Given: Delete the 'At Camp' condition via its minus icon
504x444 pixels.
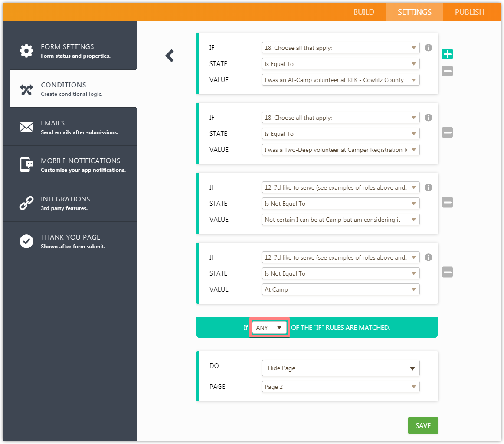Looking at the screenshot, I should [x=447, y=272].
